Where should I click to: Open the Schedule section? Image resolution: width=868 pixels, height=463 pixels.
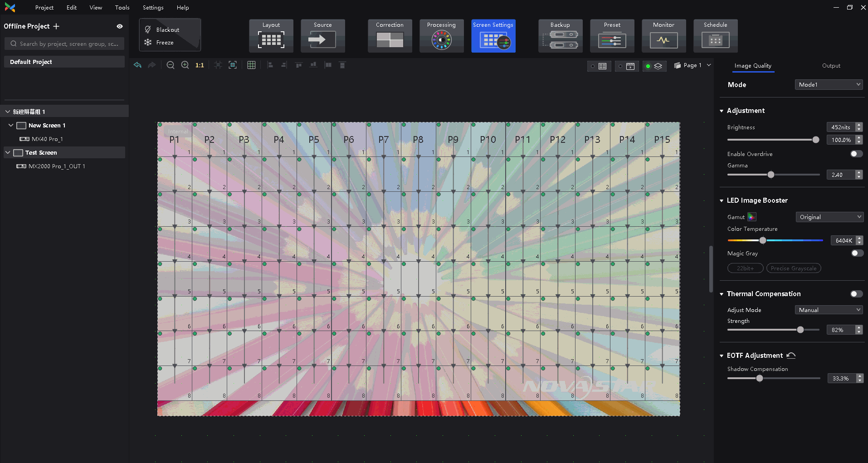715,36
